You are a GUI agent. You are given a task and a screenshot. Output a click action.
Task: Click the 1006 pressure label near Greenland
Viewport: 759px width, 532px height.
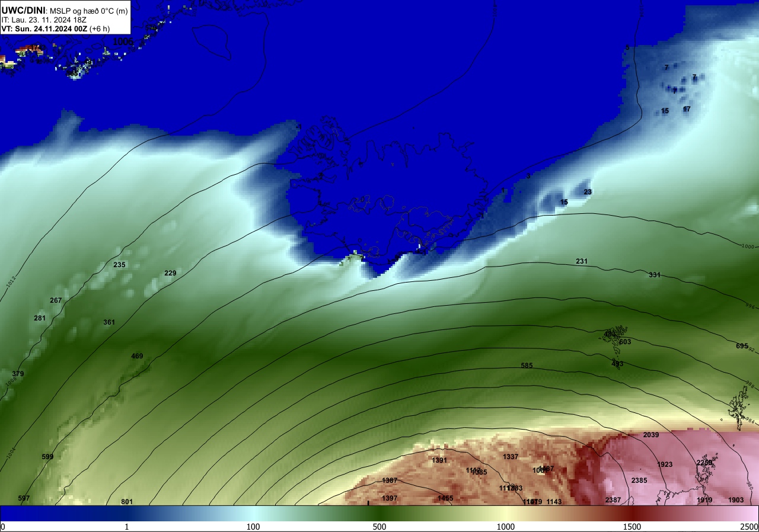(x=123, y=41)
